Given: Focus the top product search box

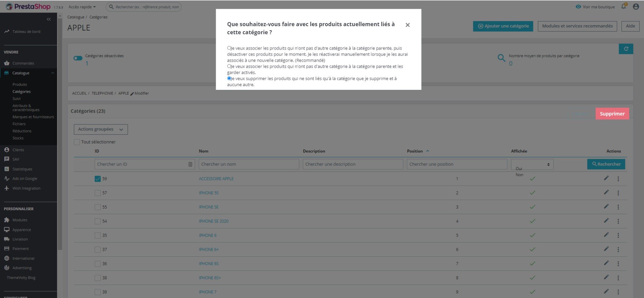Looking at the screenshot, I should coord(144,7).
